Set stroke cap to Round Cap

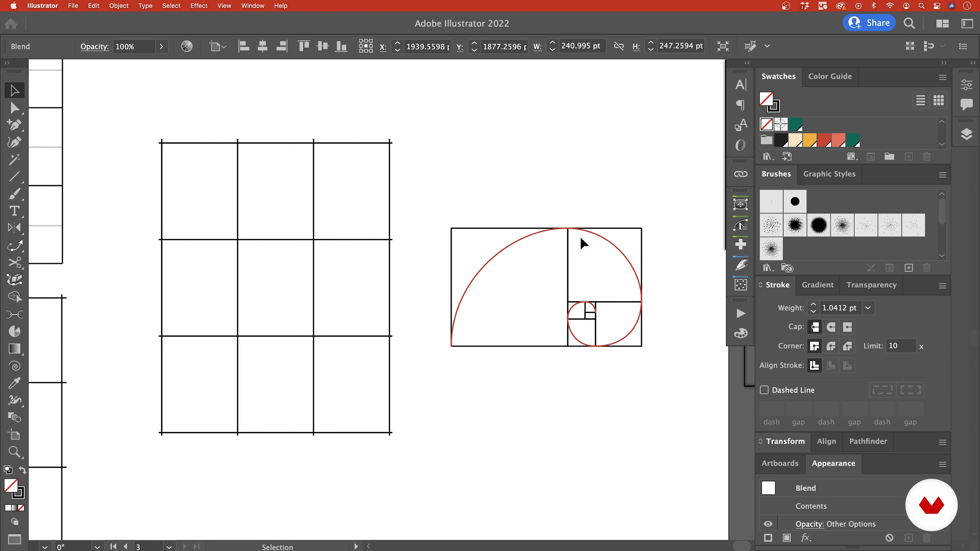click(831, 327)
